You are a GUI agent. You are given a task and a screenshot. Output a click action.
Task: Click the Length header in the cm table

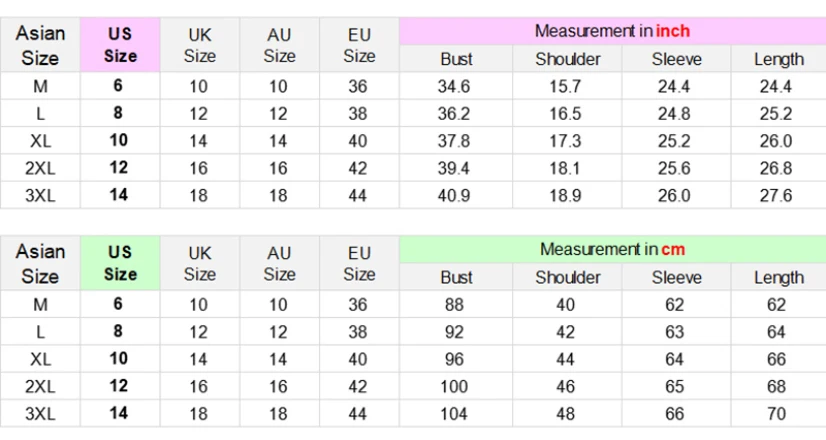pyautogui.click(x=778, y=277)
